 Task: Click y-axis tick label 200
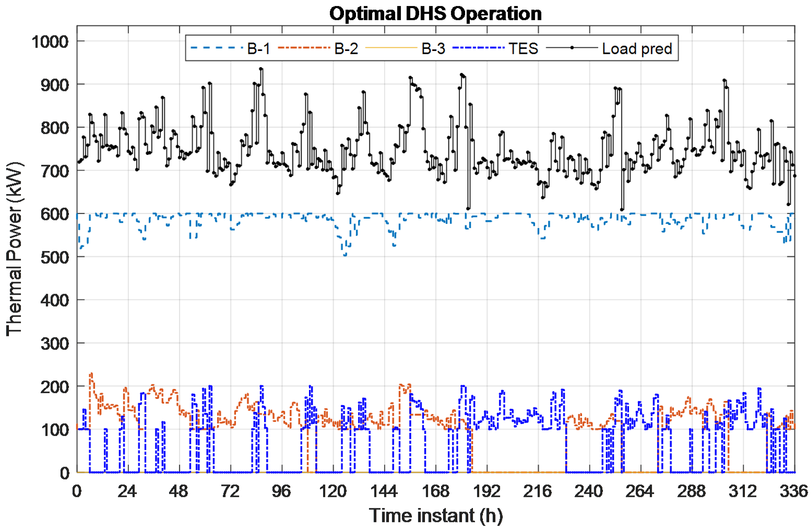55,387
